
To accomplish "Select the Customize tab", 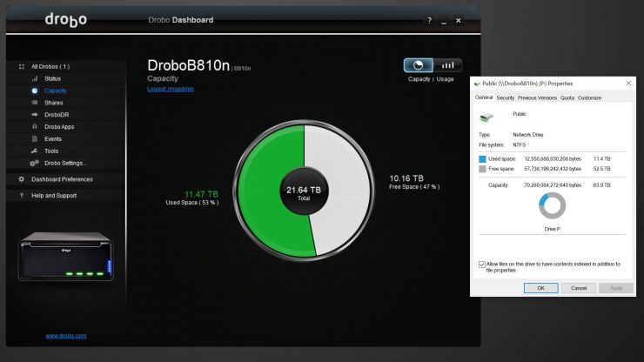I will pos(589,97).
